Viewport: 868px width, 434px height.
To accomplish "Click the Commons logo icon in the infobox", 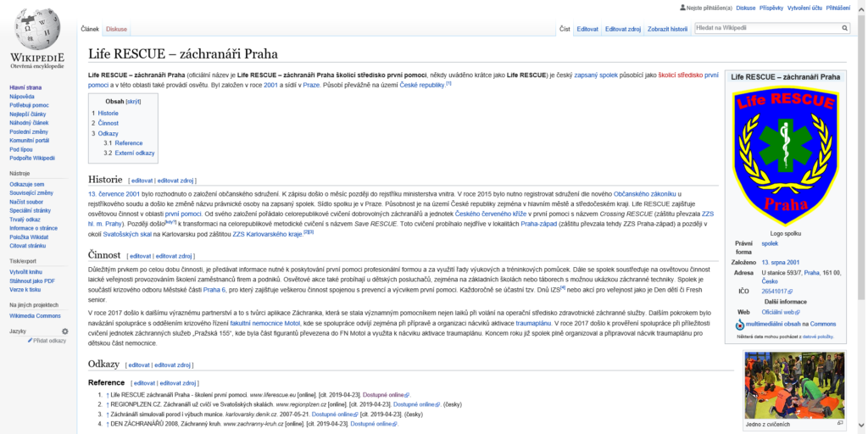I will (740, 325).
